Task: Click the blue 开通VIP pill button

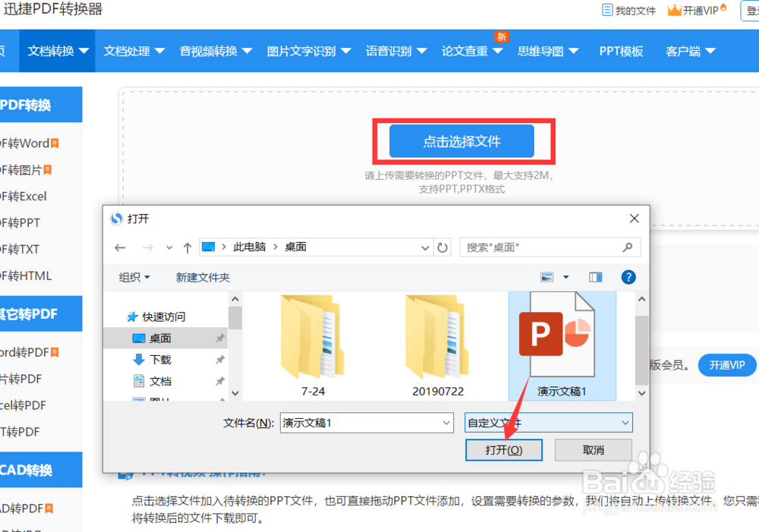Action: click(x=726, y=365)
